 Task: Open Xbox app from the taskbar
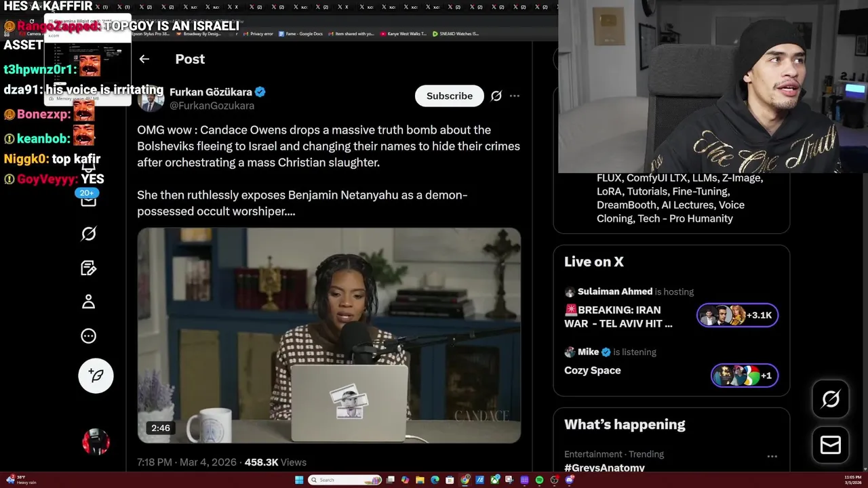click(x=494, y=480)
